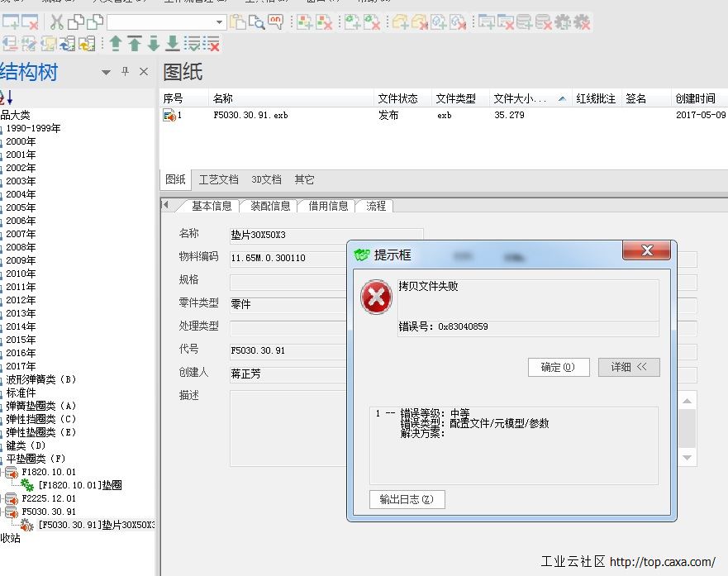Click the add diagram icon with green plus
Screen dimensions: 728x576
305,21
